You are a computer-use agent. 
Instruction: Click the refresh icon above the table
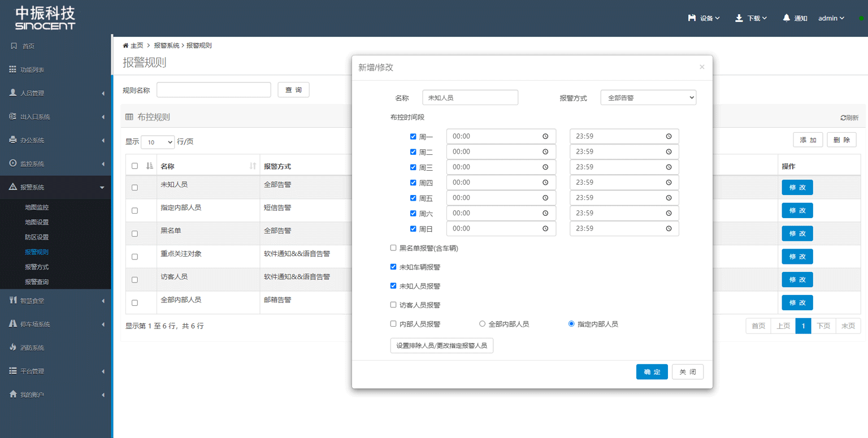coord(843,118)
